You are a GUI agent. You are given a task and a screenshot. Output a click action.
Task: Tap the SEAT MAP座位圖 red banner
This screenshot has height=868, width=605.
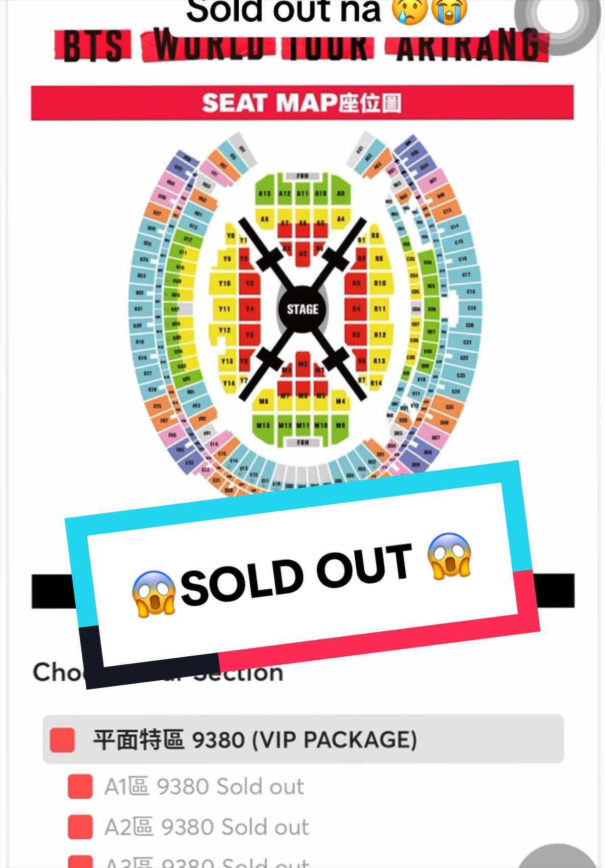pyautogui.click(x=302, y=103)
